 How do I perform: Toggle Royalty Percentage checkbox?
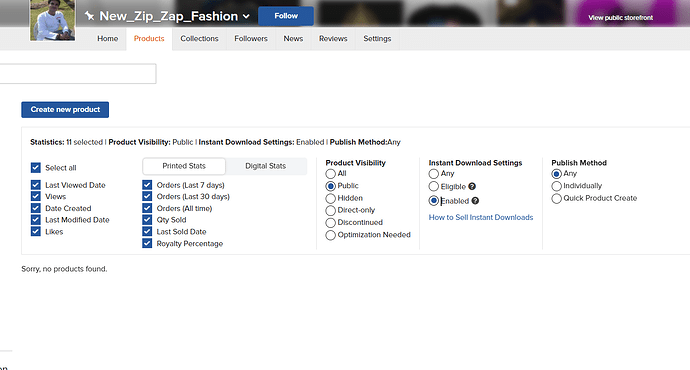tap(147, 243)
